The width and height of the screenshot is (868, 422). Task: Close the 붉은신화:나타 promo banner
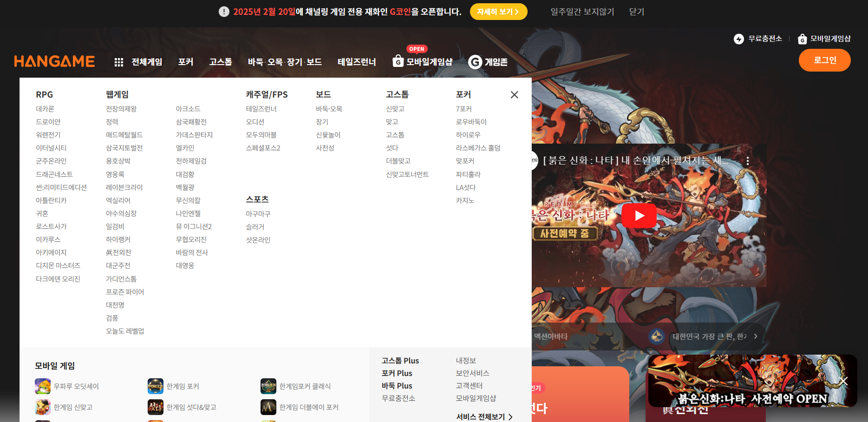[x=844, y=381]
